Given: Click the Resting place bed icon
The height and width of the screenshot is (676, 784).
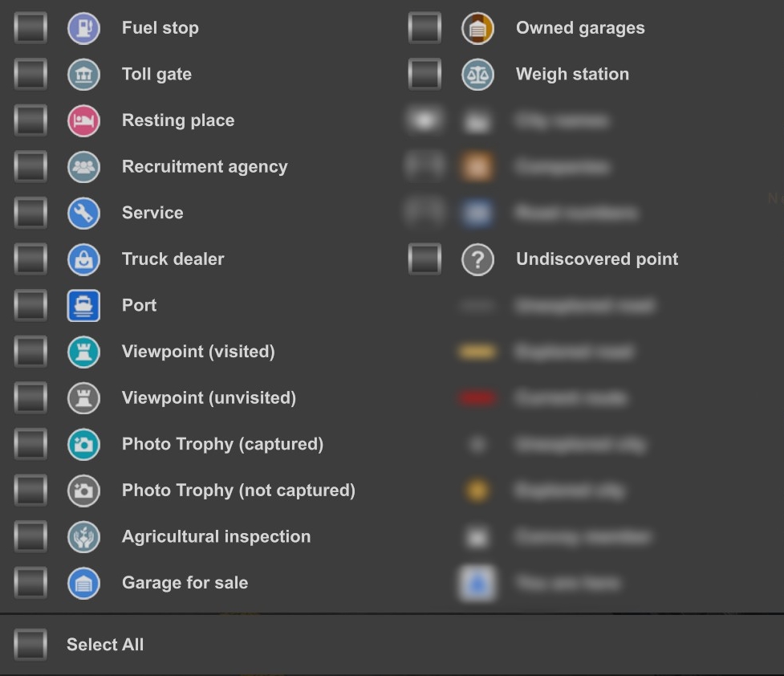Looking at the screenshot, I should pos(83,121).
